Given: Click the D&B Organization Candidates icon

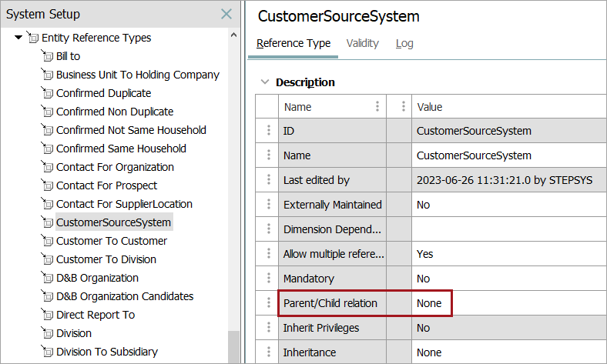Looking at the screenshot, I should point(47,296).
